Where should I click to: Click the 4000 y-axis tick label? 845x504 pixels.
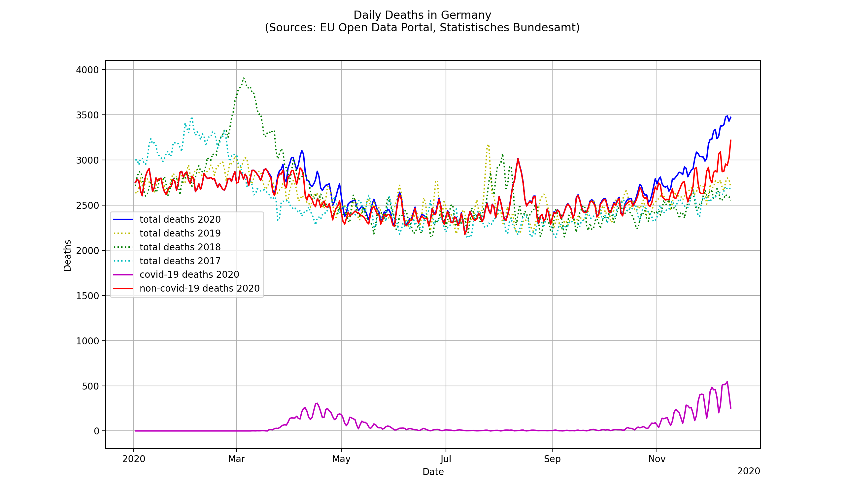pos(87,70)
